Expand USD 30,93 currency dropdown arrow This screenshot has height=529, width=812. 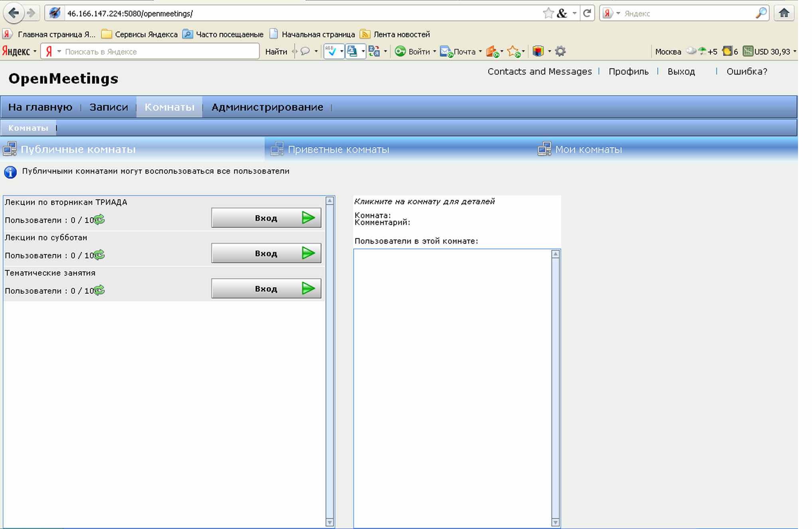pyautogui.click(x=795, y=52)
